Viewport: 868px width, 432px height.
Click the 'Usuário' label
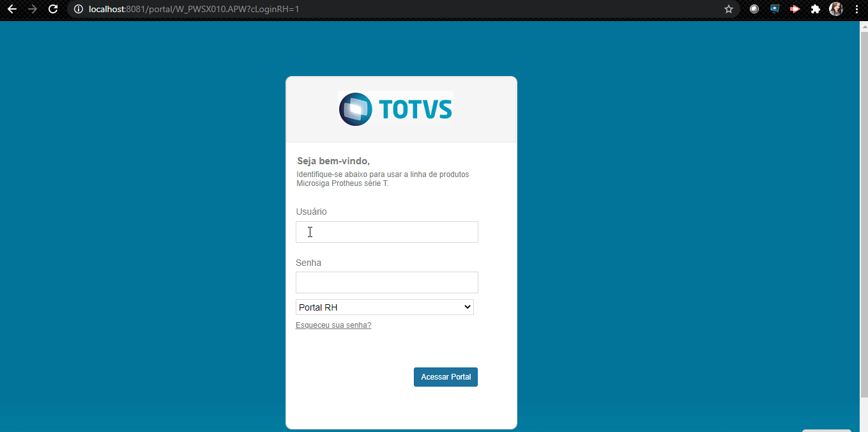pos(312,212)
